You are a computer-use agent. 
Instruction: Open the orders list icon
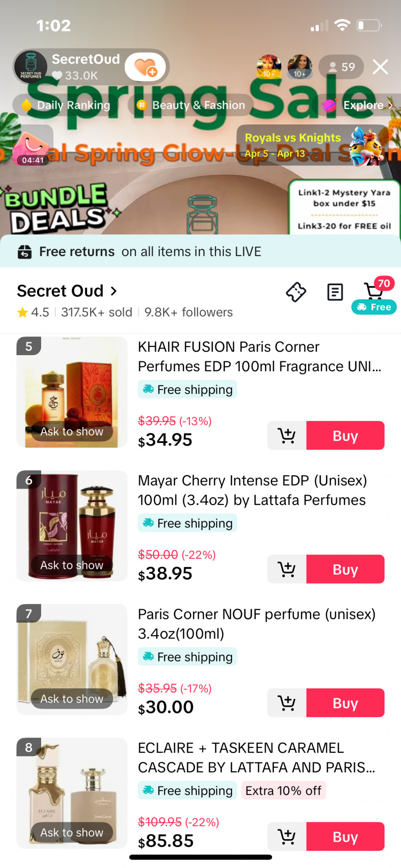[335, 292]
